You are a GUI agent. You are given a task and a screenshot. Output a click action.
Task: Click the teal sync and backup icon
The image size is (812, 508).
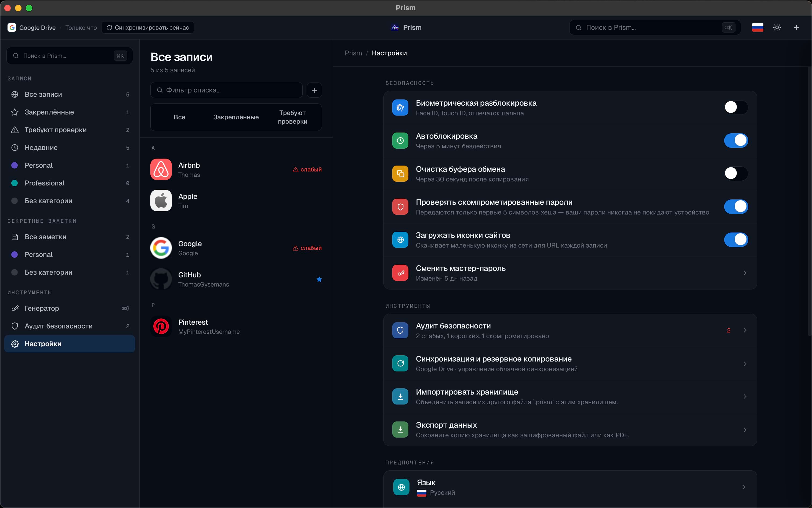click(400, 363)
